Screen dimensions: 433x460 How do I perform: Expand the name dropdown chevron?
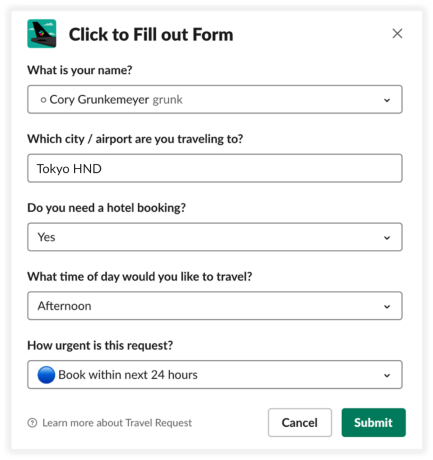coord(387,100)
